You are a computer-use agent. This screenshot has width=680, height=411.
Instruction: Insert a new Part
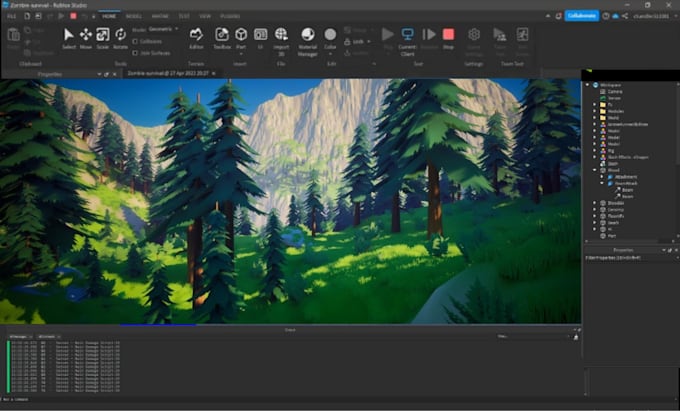pyautogui.click(x=241, y=37)
